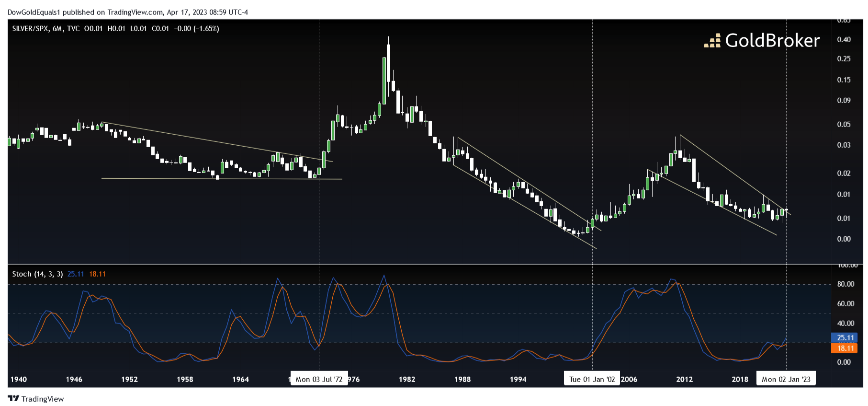Click the 1940 label on the time axis
The width and height of the screenshot is (868, 406).
[19, 379]
